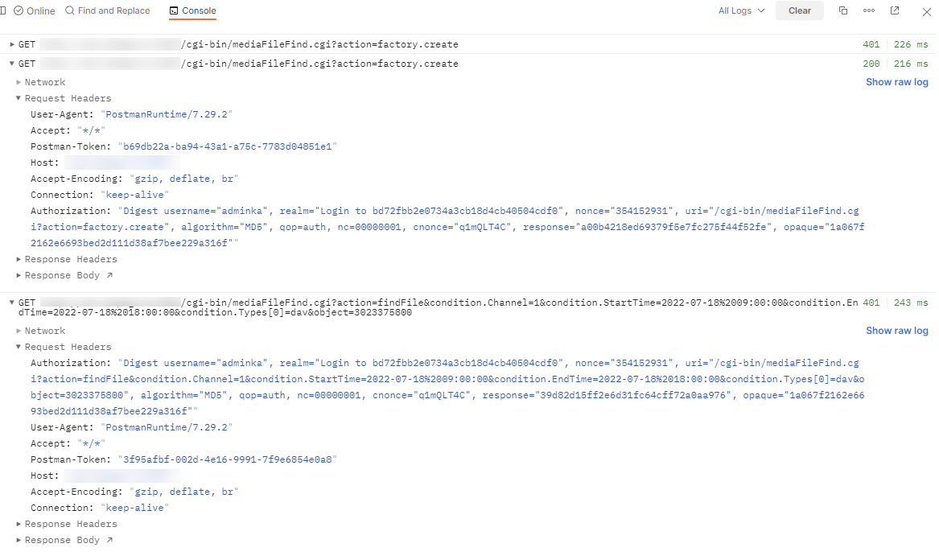
Task: Open Find and Replace
Action: coord(108,10)
